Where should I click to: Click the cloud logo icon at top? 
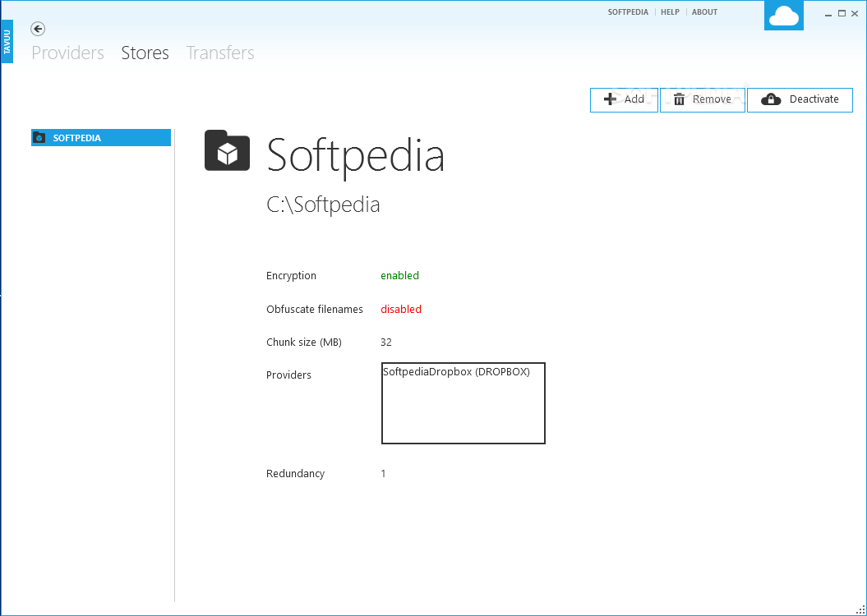point(783,16)
